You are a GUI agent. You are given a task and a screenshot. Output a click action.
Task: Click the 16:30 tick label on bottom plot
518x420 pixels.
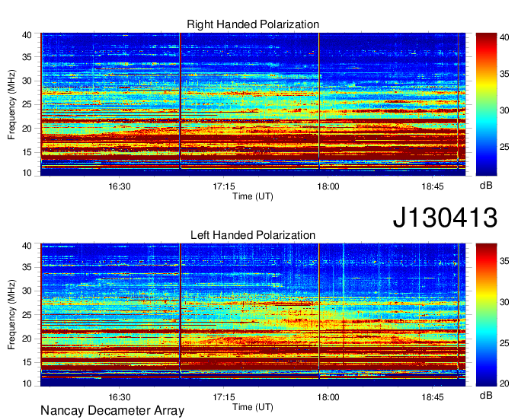120,397
